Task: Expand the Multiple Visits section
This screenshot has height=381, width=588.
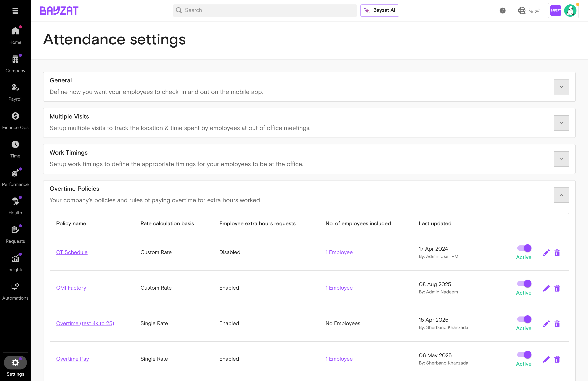Action: [561, 123]
